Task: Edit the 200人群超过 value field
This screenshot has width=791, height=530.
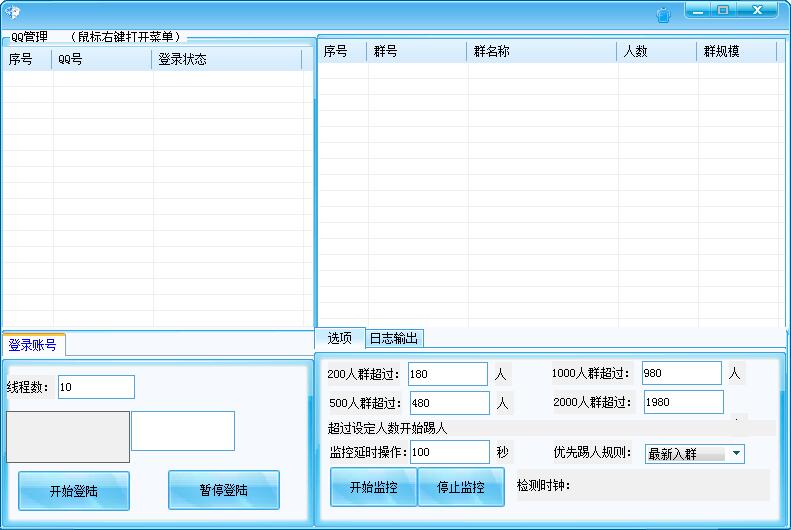Action: [x=448, y=374]
